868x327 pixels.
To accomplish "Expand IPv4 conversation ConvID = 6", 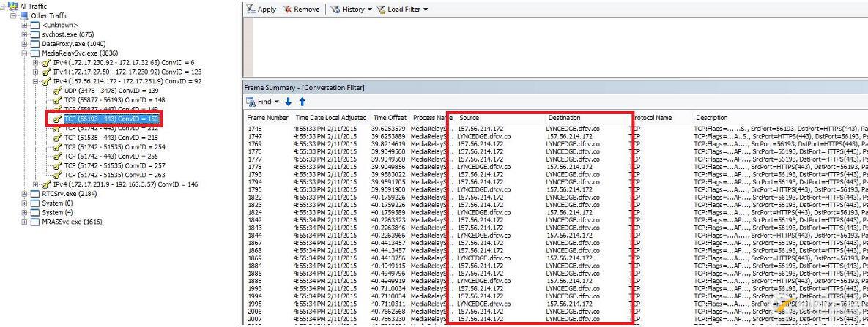I will (35, 62).
